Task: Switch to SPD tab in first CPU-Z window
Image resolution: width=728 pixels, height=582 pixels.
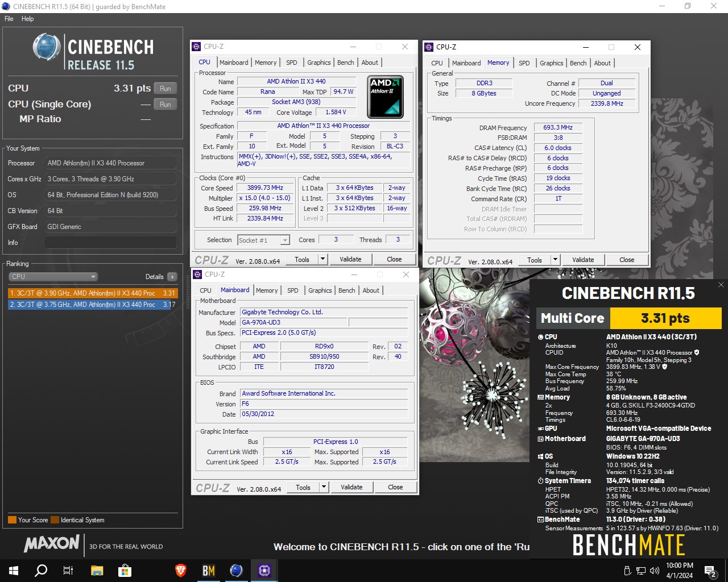Action: point(292,63)
